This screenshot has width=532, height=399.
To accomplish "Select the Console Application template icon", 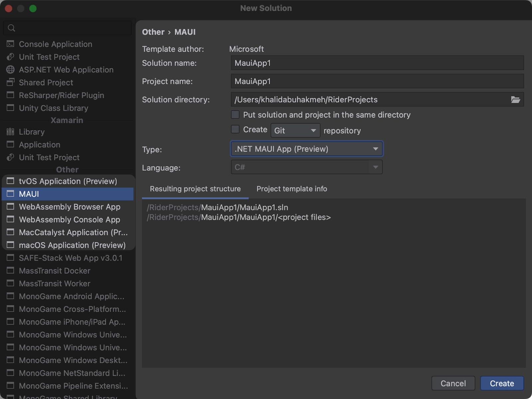I will [x=10, y=44].
